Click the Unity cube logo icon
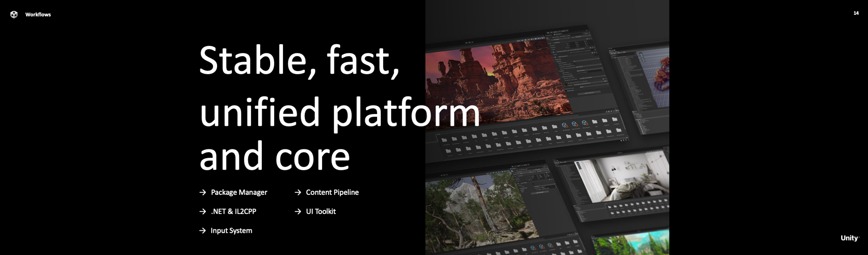 (x=14, y=14)
